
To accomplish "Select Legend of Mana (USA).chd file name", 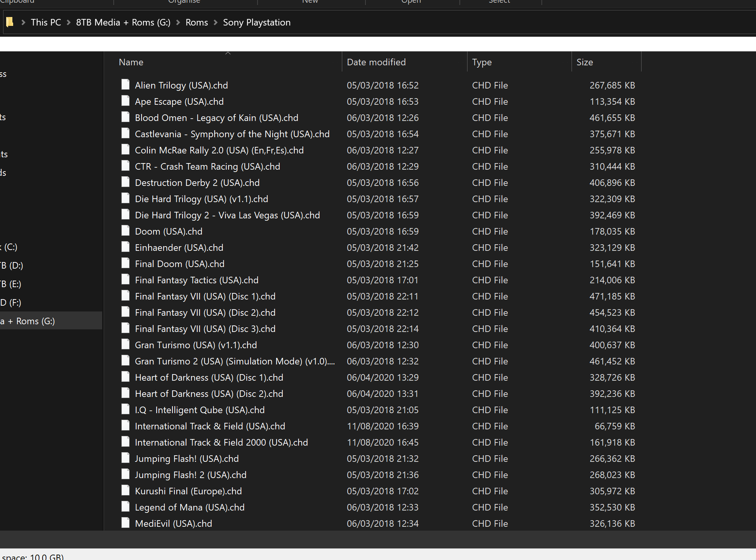I will pos(190,507).
